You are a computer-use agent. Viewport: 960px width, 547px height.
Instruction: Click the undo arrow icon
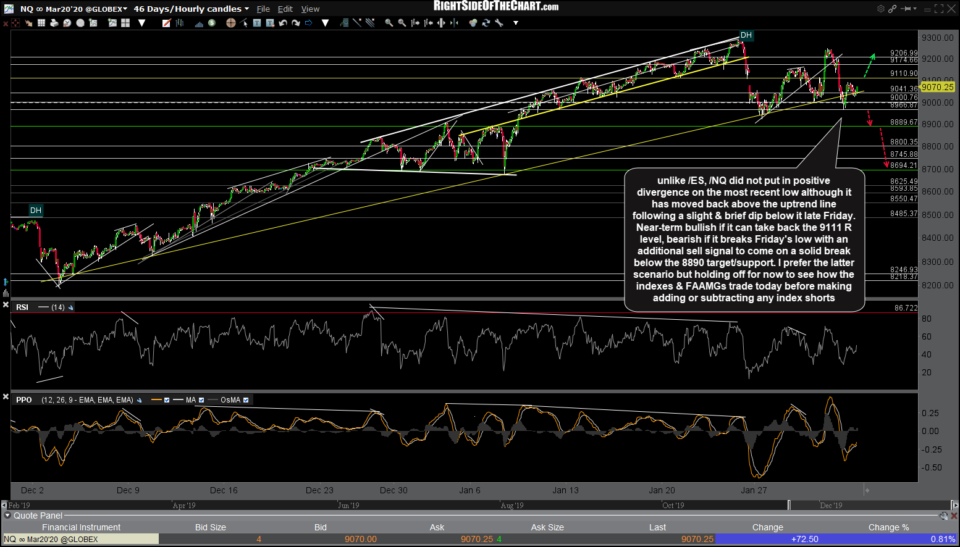pos(283,23)
